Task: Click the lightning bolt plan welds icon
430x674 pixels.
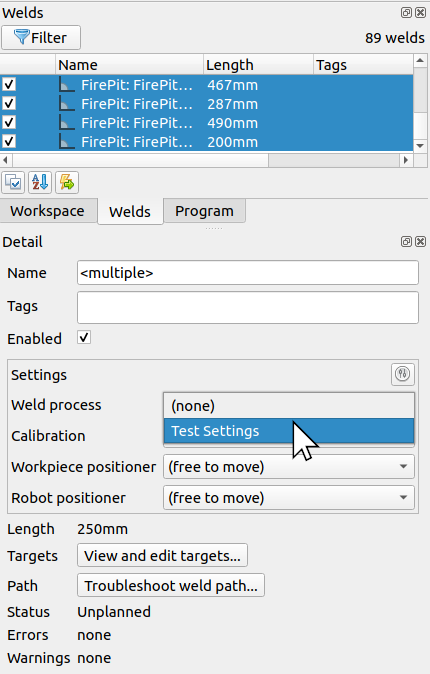Action: [x=67, y=183]
